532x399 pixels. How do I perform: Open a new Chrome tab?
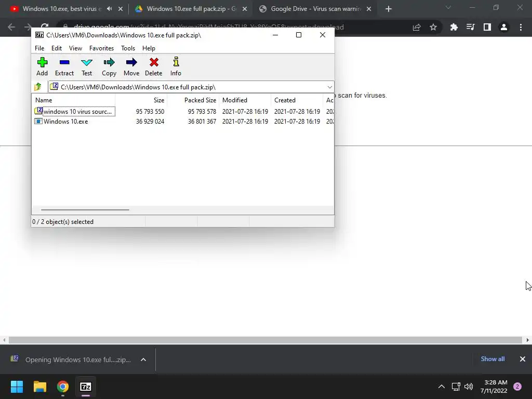point(389,9)
